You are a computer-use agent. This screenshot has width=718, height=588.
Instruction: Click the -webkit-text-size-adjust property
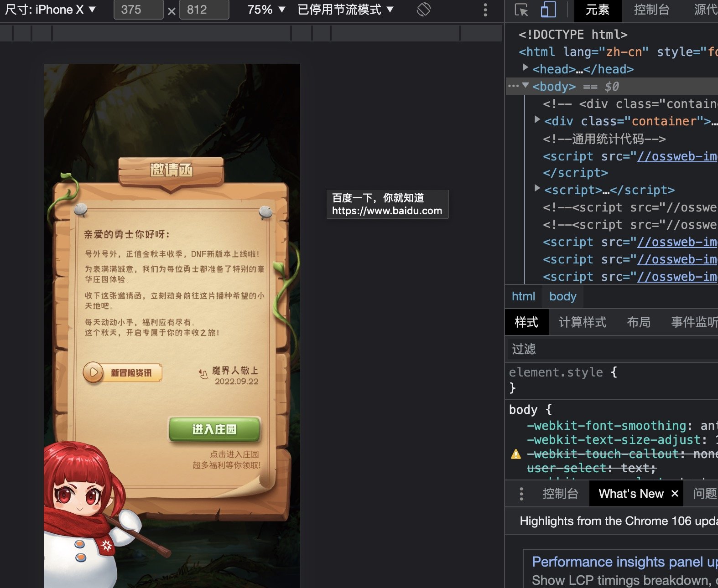click(x=614, y=440)
